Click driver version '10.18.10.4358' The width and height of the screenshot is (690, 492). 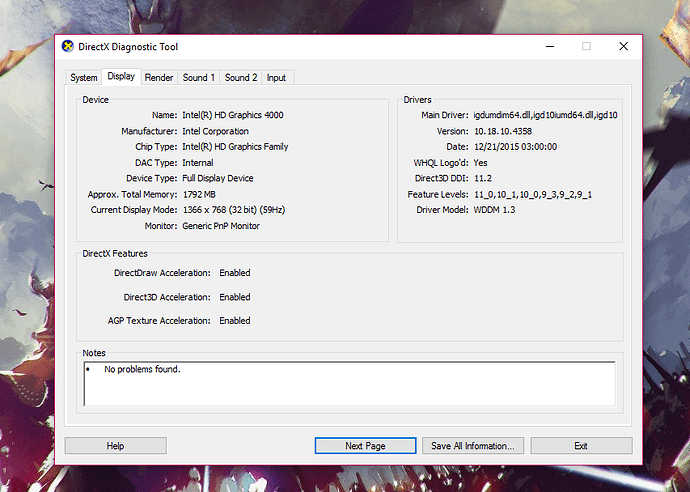tap(503, 131)
